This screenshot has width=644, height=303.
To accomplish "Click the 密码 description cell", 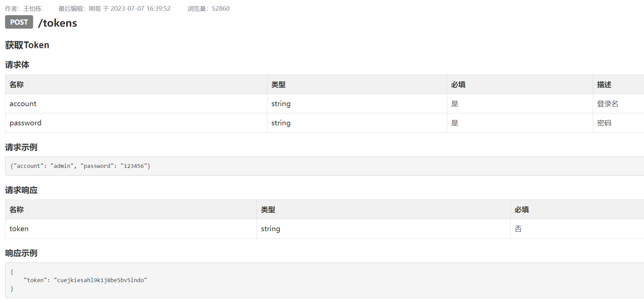I will click(x=618, y=123).
